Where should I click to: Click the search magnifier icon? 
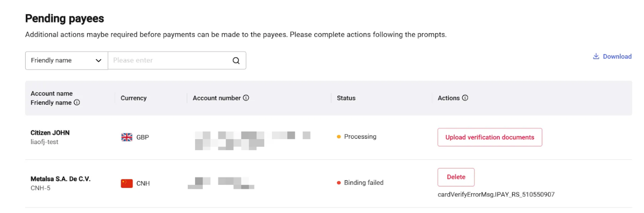click(x=236, y=61)
